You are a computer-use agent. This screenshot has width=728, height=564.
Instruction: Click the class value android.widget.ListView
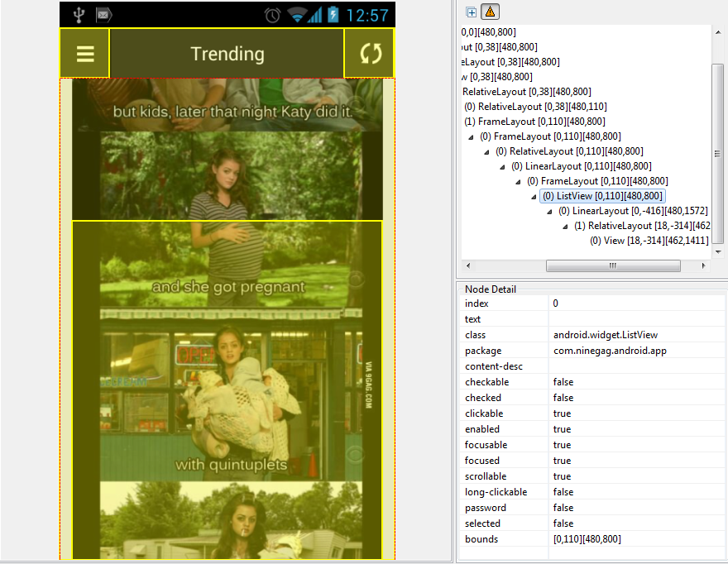click(606, 335)
